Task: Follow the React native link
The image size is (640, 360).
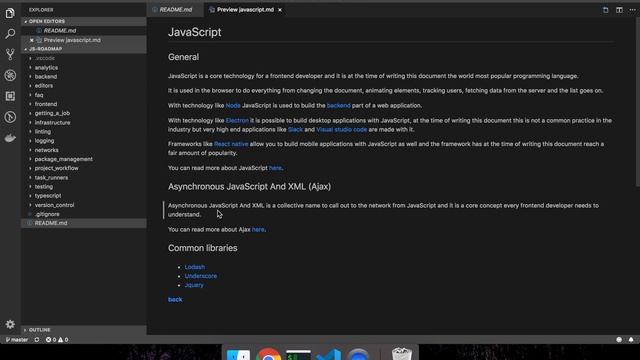Action: point(231,144)
